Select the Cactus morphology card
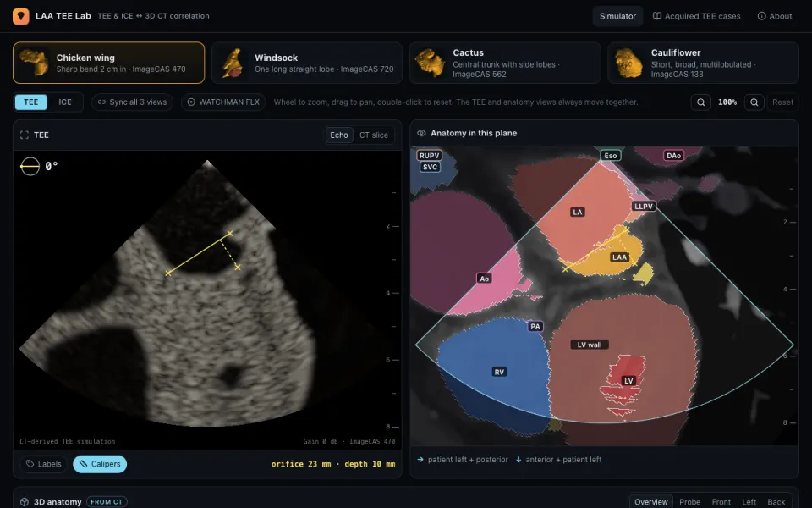 coord(505,63)
